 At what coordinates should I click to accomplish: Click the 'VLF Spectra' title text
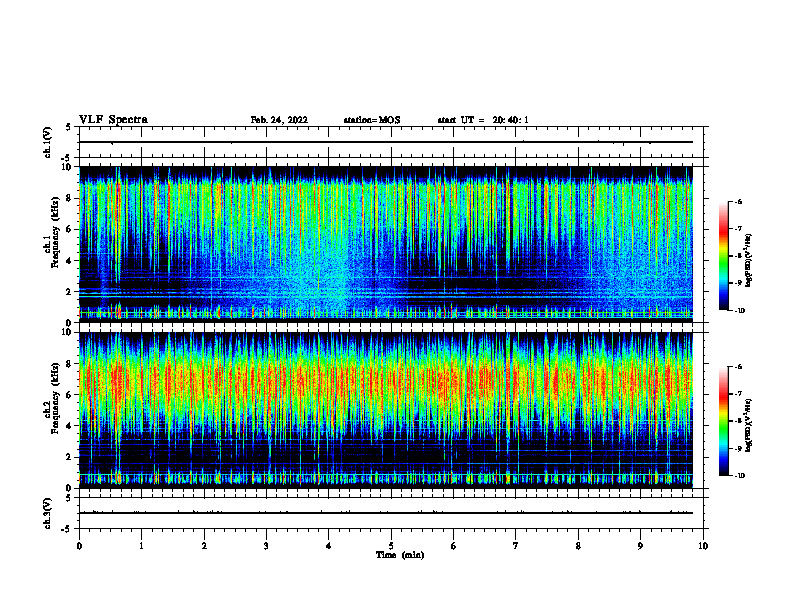113,120
